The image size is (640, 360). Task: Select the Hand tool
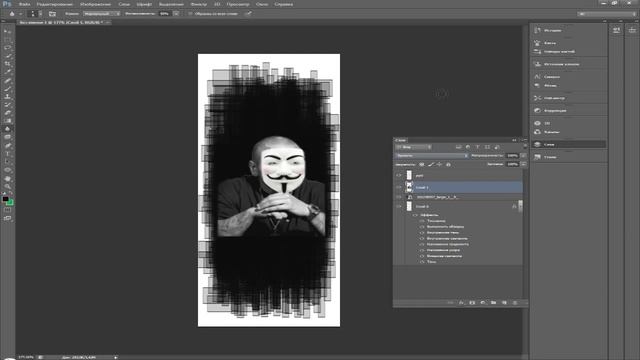point(7,178)
